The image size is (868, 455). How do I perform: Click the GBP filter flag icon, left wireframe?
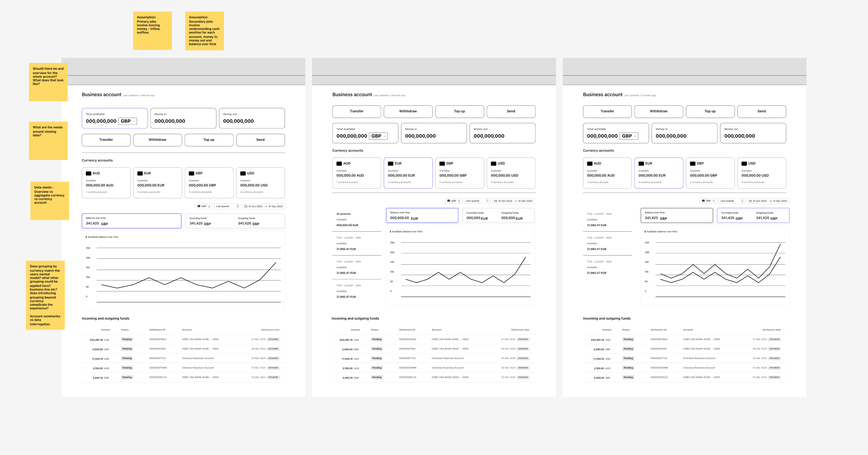pyautogui.click(x=199, y=206)
